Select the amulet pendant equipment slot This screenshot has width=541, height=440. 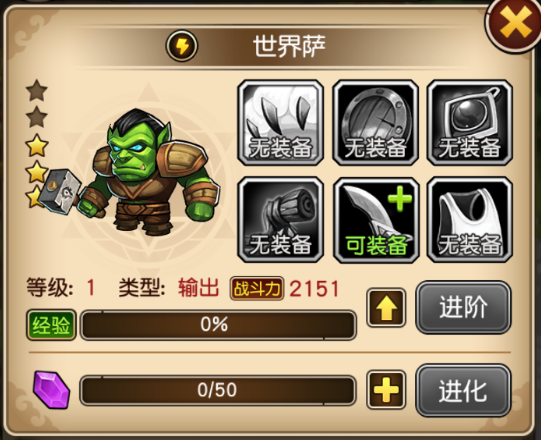[470, 123]
